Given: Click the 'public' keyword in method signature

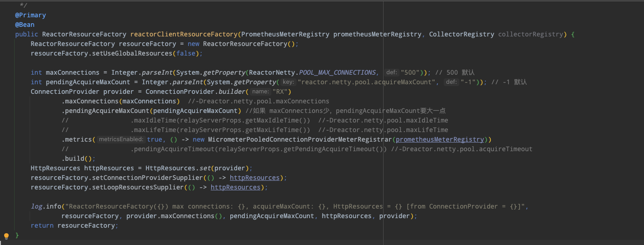Looking at the screenshot, I should 26,34.
